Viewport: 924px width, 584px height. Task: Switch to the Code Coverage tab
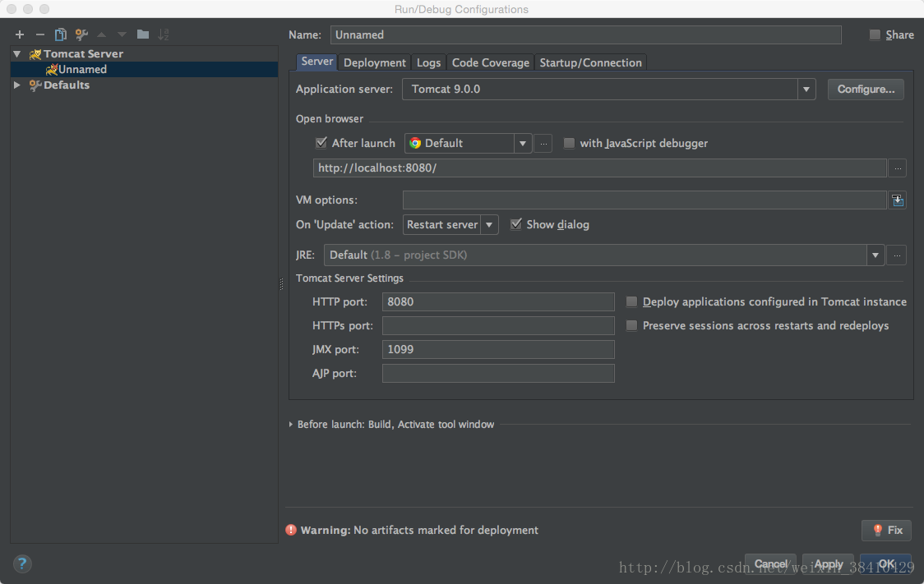[x=490, y=62]
